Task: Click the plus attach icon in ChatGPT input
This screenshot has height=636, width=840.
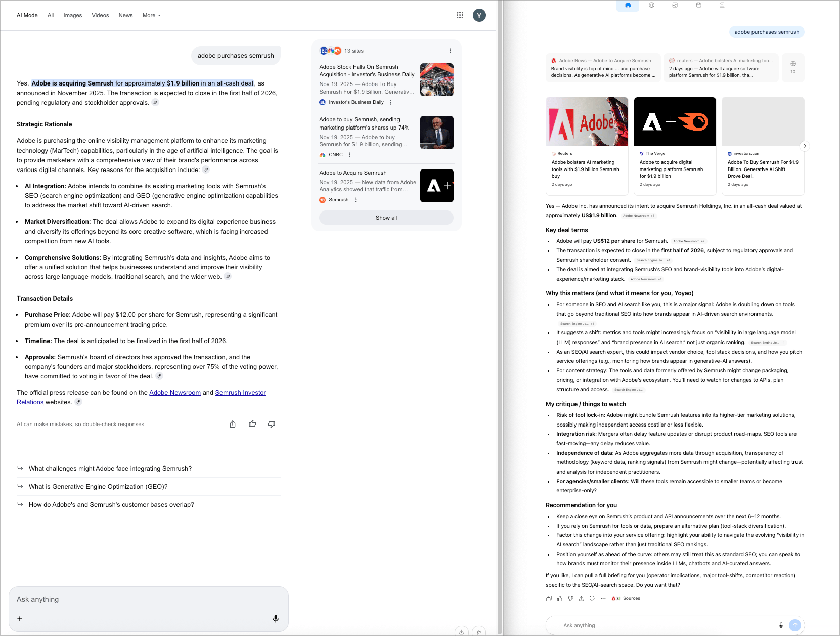Action: pyautogui.click(x=555, y=625)
